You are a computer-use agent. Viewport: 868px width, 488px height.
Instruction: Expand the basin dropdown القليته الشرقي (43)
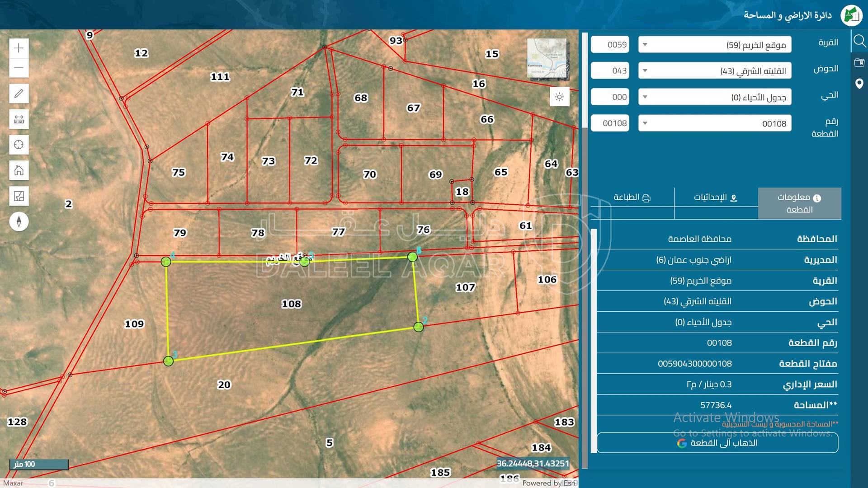[714, 71]
